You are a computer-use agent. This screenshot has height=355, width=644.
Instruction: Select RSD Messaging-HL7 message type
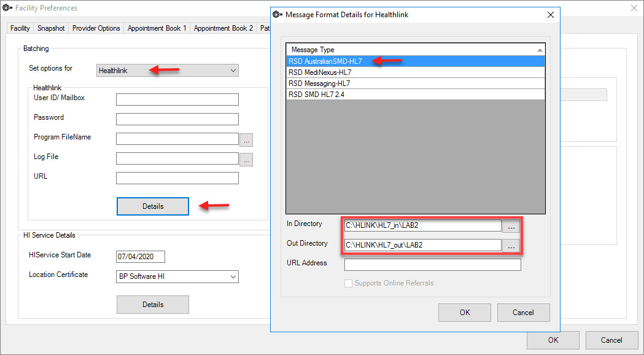tap(416, 84)
